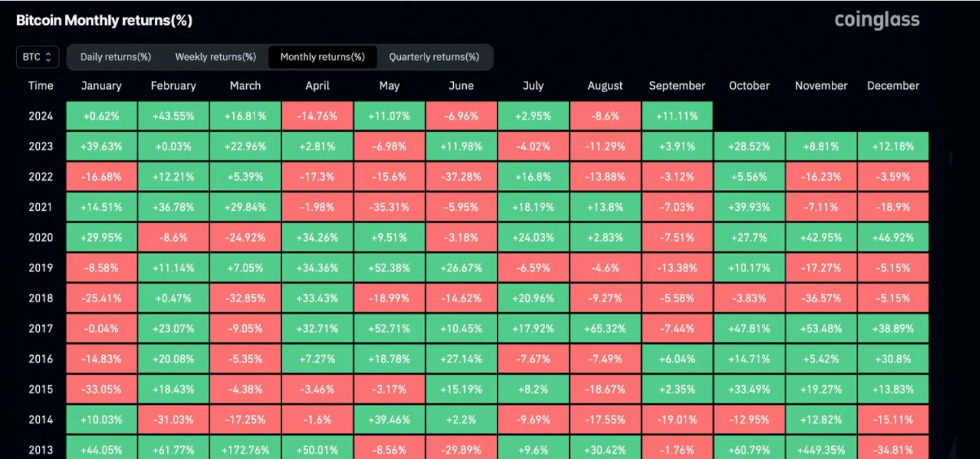Switch to Daily returns(%) tab
Viewport: 980px width, 459px height.
[116, 57]
